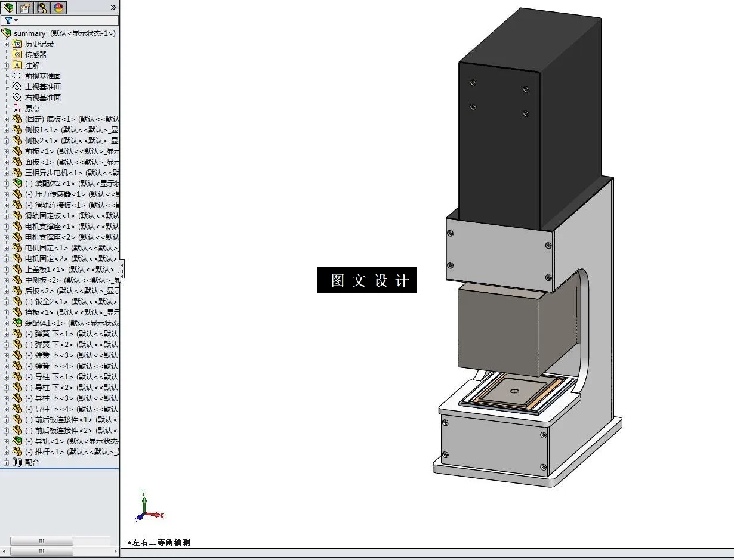
Task: Expand the 底板<1> component node
Action: (x=7, y=119)
